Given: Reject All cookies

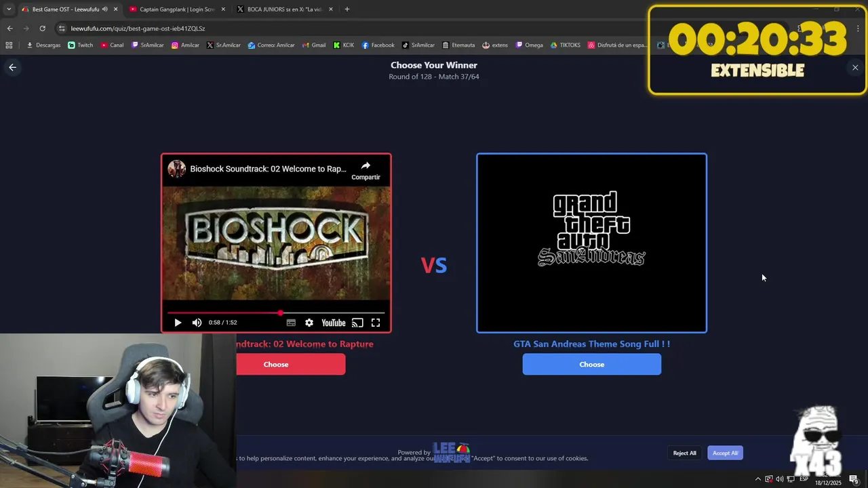Looking at the screenshot, I should click(684, 453).
